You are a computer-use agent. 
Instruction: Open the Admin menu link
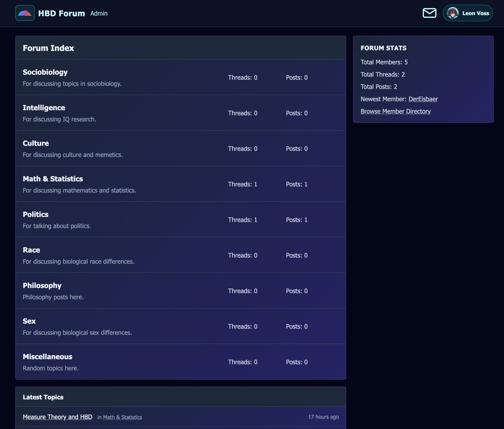[x=99, y=13]
